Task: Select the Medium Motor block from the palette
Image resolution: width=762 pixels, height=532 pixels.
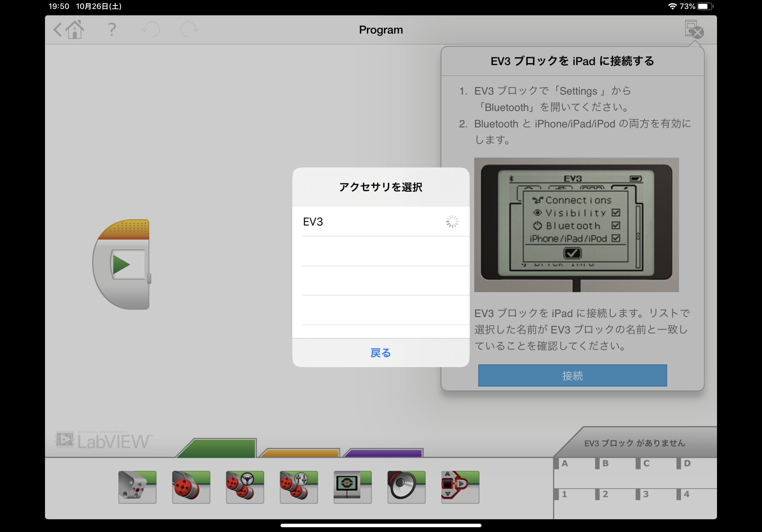Action: click(137, 487)
